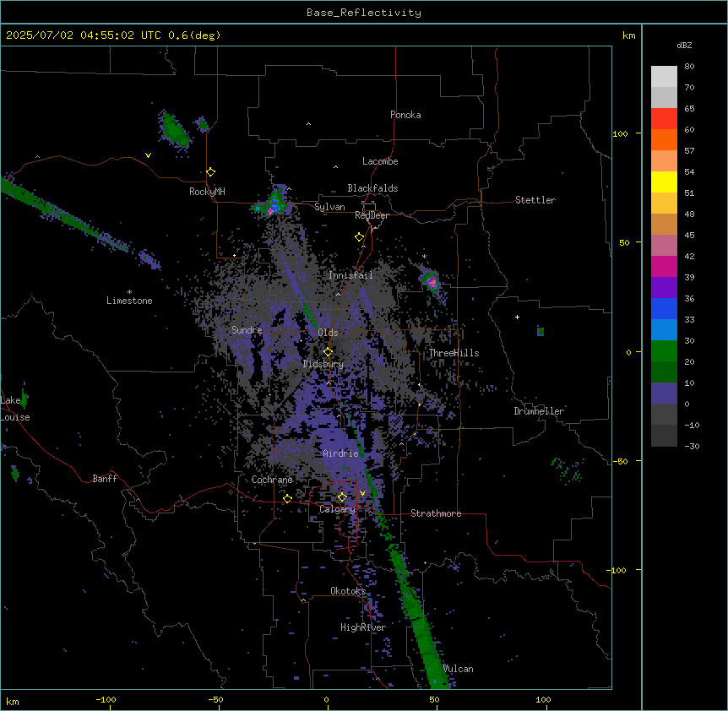This screenshot has width=728, height=711.
Task: Click the Airdrie city label
Action: [341, 453]
